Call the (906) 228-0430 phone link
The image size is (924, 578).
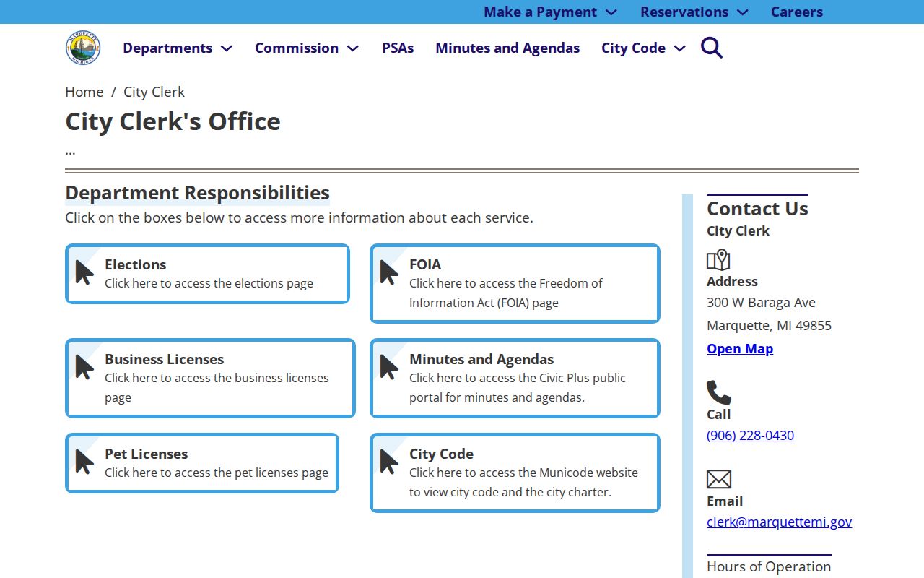pos(750,435)
